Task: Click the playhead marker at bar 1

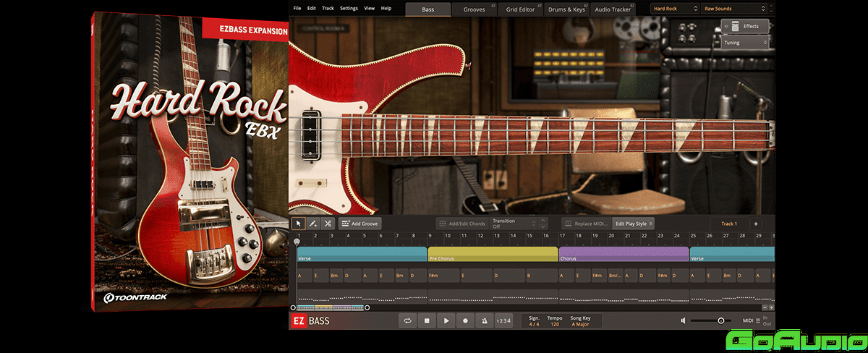Action: pyautogui.click(x=297, y=242)
